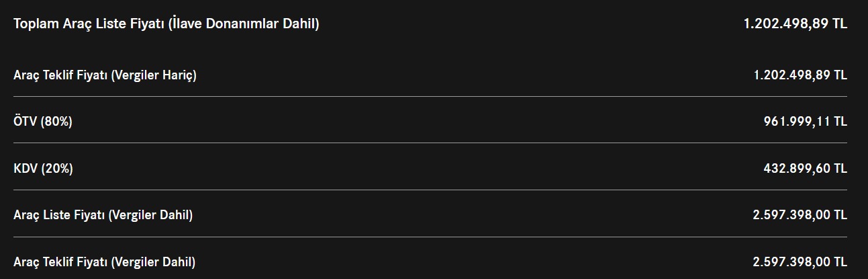Click the TL currency after 432.899,60
The image size is (868, 279).
pyautogui.click(x=840, y=169)
